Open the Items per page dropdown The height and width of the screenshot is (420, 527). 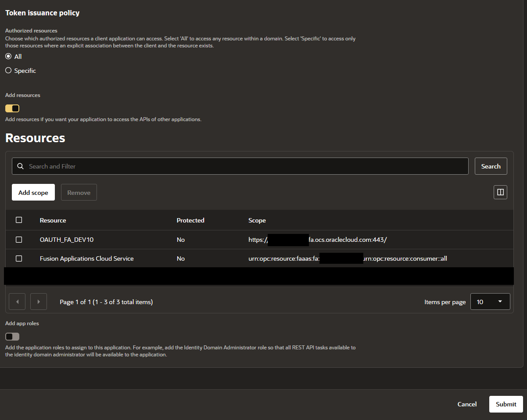490,302
